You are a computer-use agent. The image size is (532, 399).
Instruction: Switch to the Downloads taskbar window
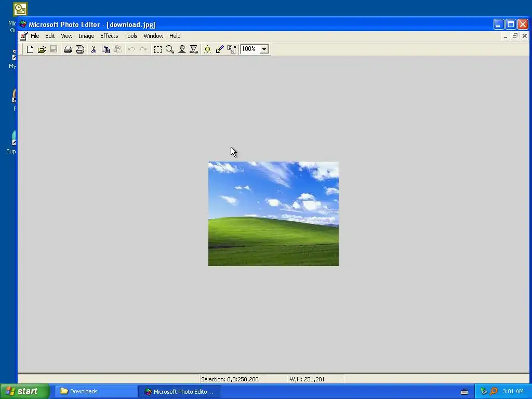[96, 391]
